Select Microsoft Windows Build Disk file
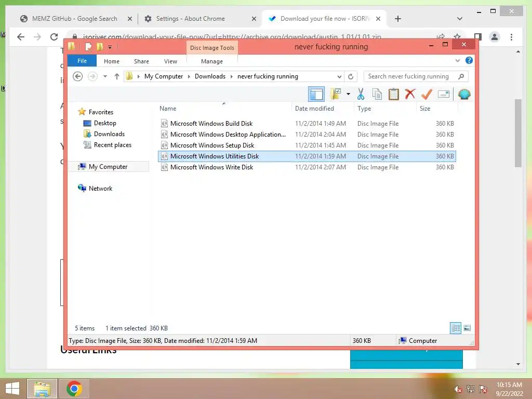The image size is (532, 399). 307,124
